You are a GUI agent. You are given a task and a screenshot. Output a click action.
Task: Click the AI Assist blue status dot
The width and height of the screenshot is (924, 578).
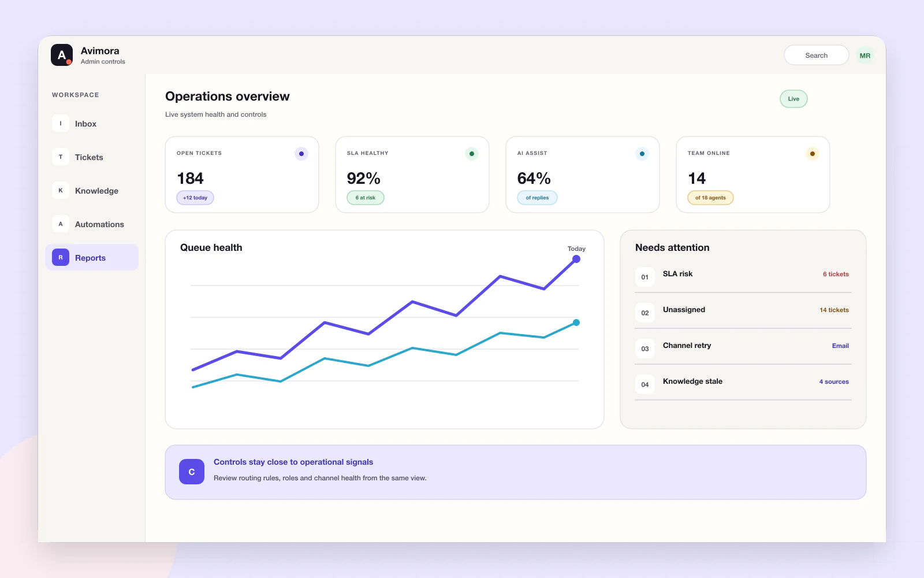coord(642,154)
